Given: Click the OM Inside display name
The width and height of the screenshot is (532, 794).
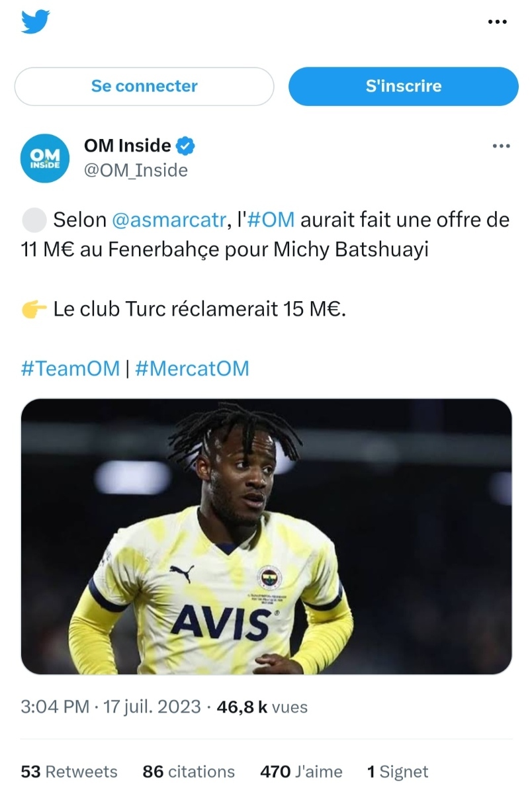Looking at the screenshot, I should 128,145.
